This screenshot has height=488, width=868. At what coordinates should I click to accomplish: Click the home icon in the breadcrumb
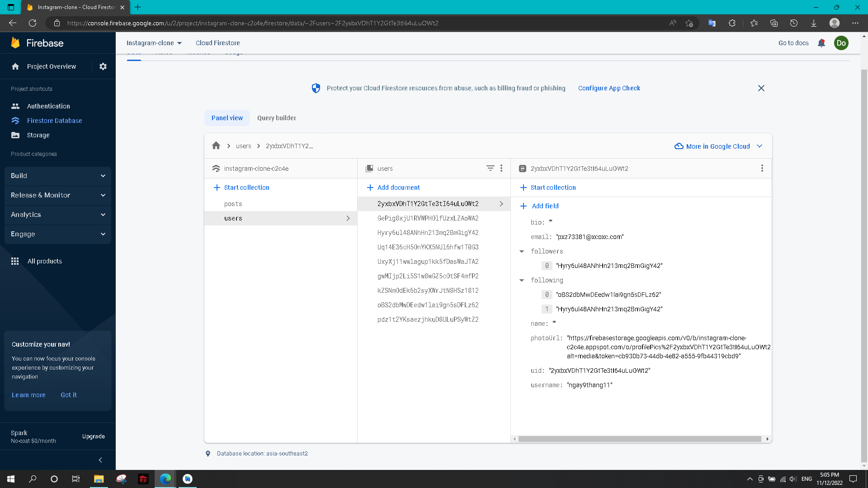pos(216,145)
